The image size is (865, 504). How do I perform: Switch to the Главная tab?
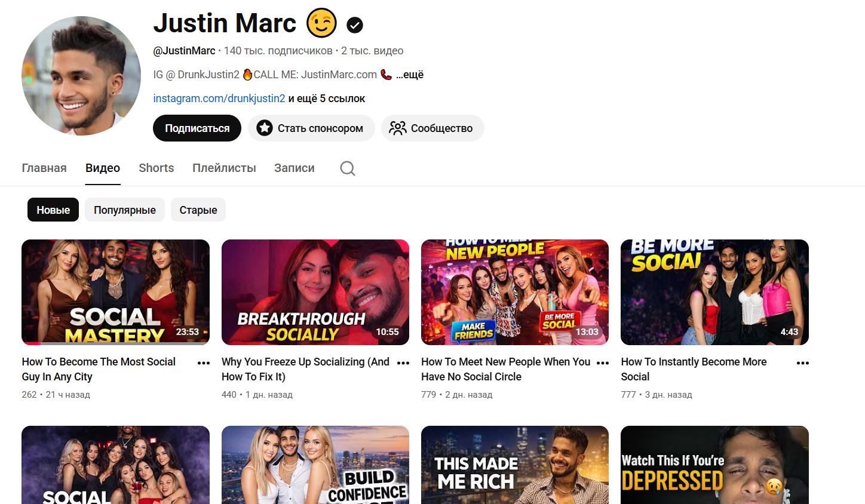tap(44, 168)
